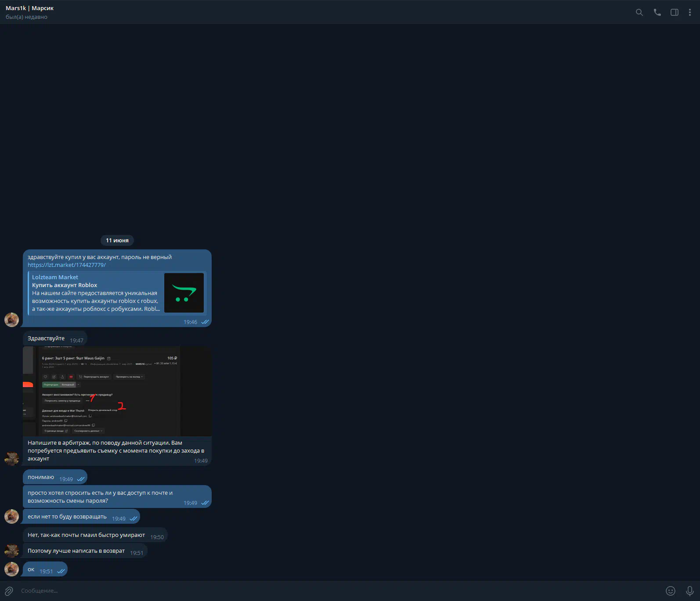
Task: Click the read checkmarks on the 19:46 message
Action: click(205, 322)
